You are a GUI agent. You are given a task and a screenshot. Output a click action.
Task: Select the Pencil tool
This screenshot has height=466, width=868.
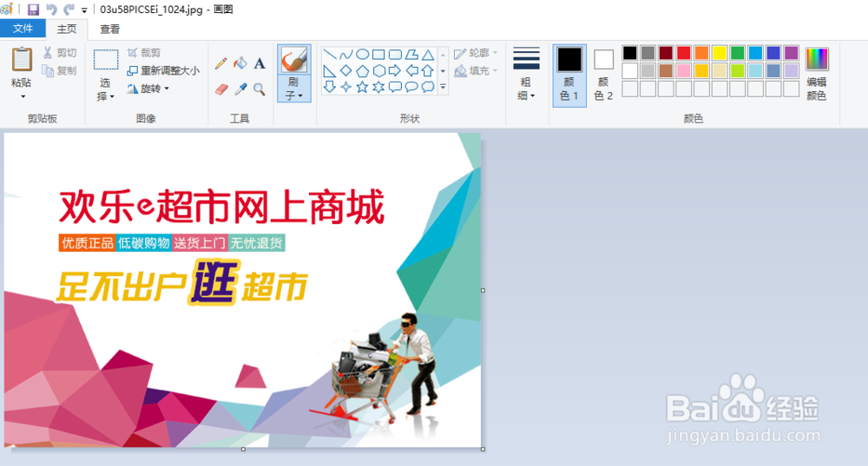point(220,63)
